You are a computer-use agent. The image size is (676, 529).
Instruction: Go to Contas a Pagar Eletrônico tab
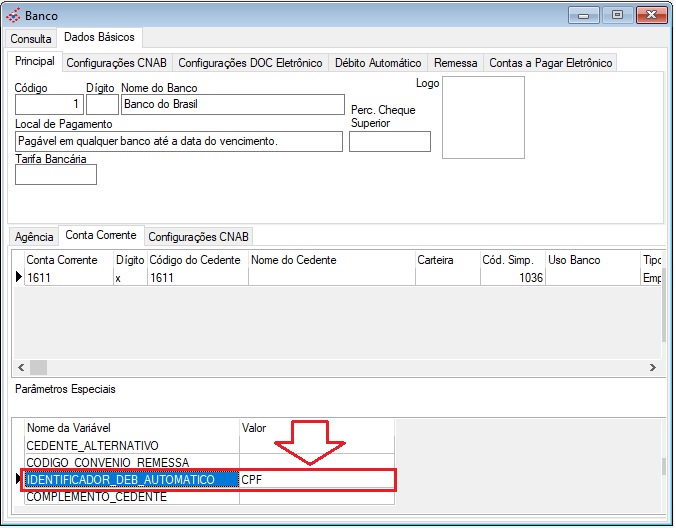click(x=549, y=63)
